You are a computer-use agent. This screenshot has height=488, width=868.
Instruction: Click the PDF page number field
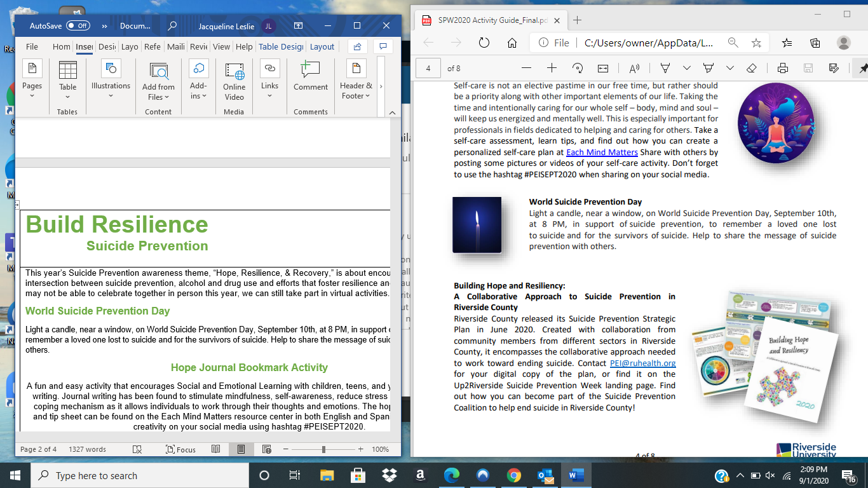coord(428,68)
